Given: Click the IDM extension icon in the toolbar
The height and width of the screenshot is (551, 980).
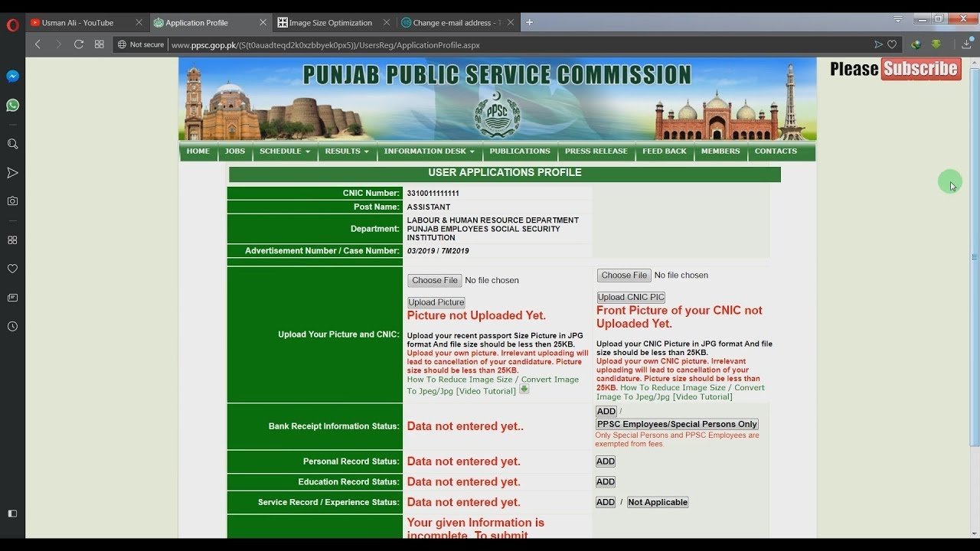Looking at the screenshot, I should pyautogui.click(x=916, y=44).
